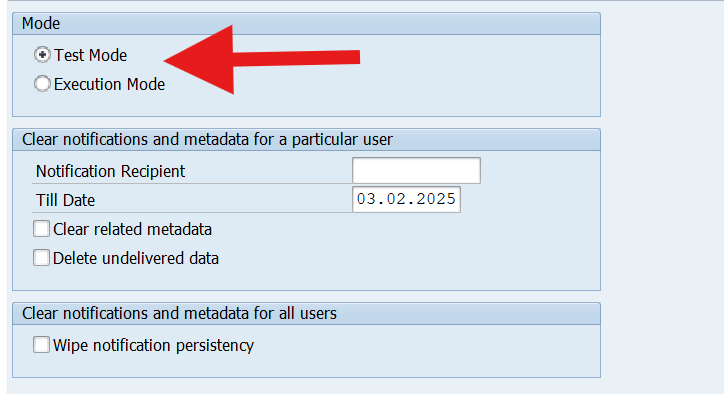Click the Notification Recipient label text
Viewport: 724px width, 394px height.
[x=110, y=171]
